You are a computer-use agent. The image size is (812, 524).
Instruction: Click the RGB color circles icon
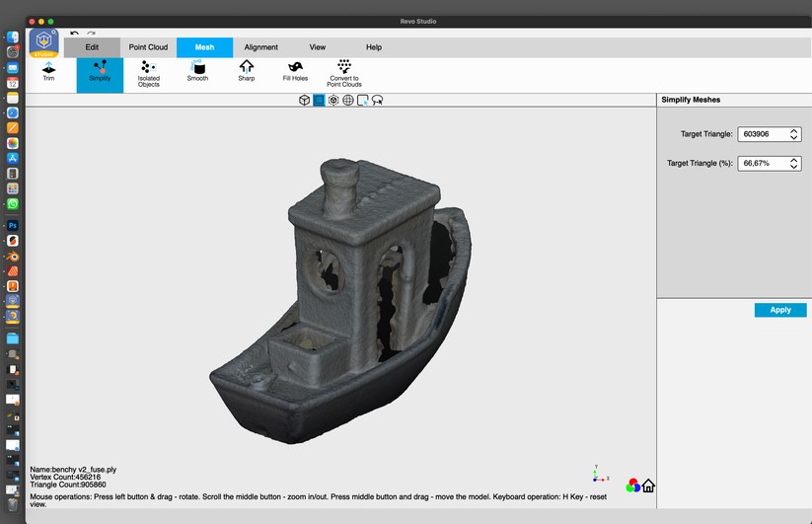632,486
